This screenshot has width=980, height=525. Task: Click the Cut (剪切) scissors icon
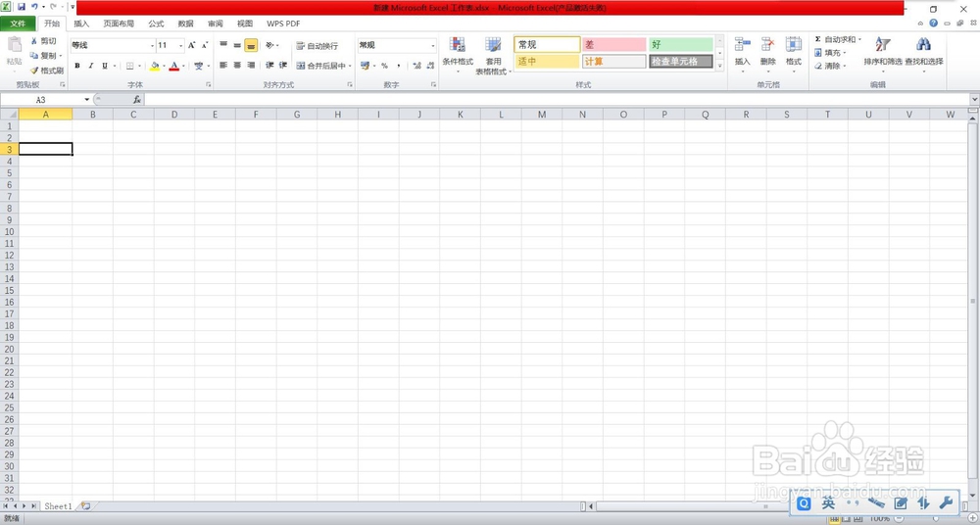[34, 41]
